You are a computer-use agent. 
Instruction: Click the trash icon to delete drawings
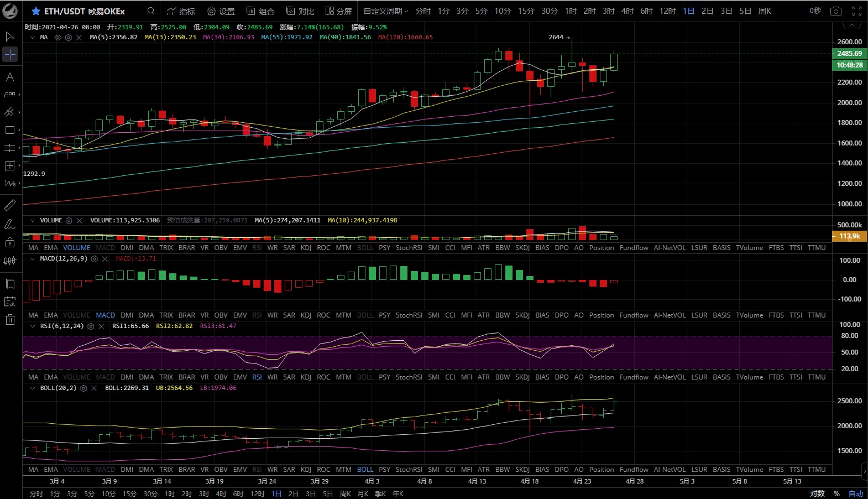[10, 319]
